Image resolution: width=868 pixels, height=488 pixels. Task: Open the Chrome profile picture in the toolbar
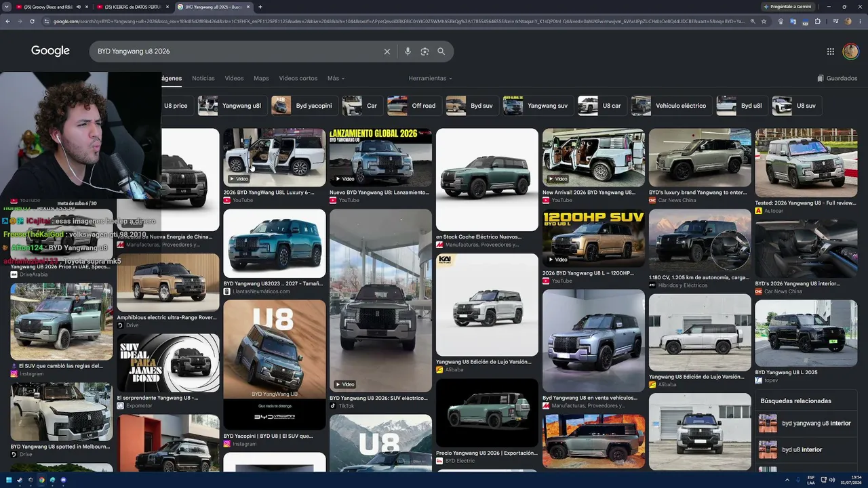click(x=848, y=21)
